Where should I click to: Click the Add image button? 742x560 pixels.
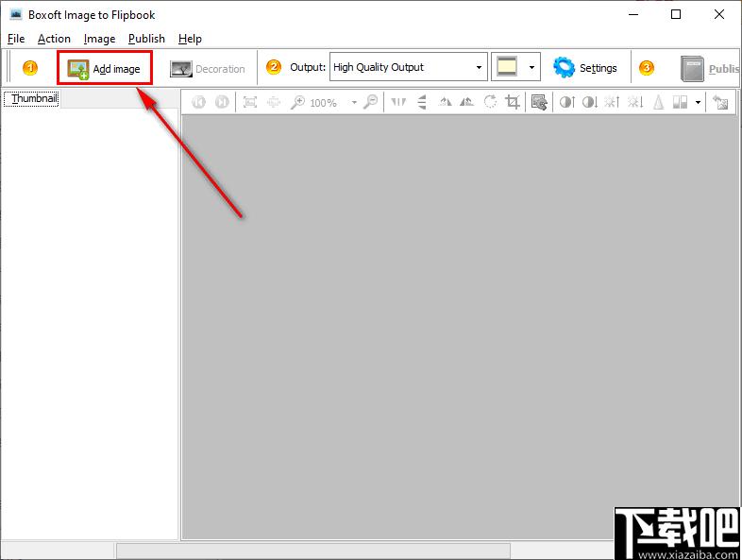[104, 69]
